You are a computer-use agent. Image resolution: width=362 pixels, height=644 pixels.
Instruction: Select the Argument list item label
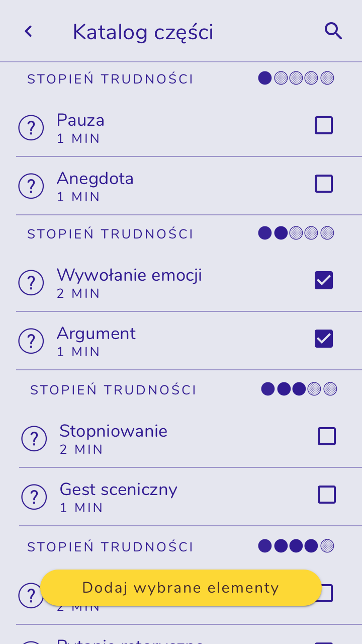pyautogui.click(x=96, y=334)
